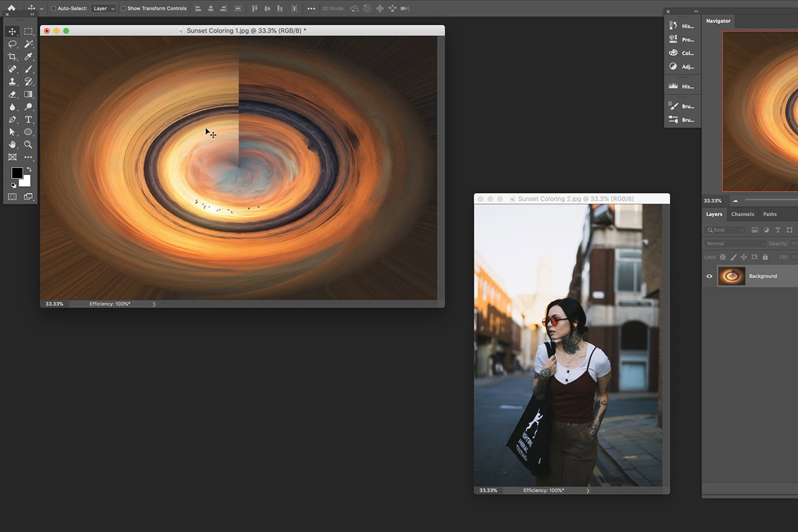
Task: Open the Kind filter dropdown
Action: [724, 229]
